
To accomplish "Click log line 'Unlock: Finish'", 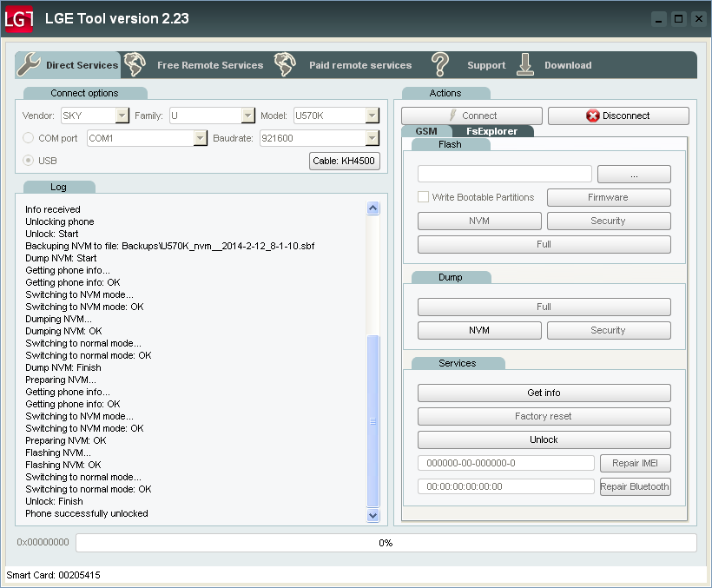I will (x=54, y=501).
